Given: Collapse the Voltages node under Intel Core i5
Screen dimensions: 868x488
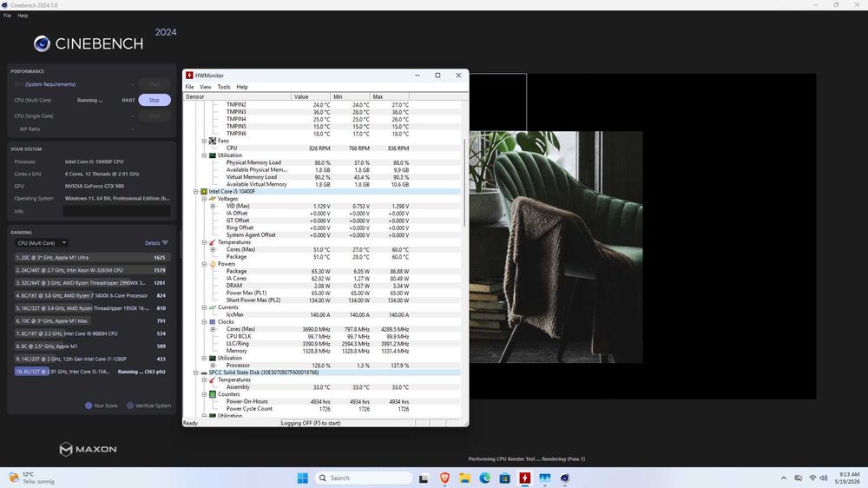Looking at the screenshot, I should (x=204, y=198).
